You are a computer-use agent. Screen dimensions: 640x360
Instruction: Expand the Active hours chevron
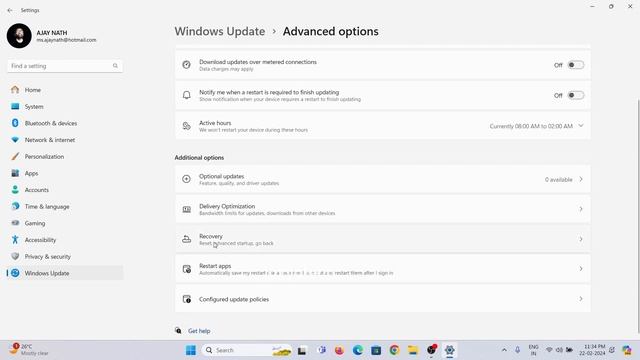coord(581,126)
